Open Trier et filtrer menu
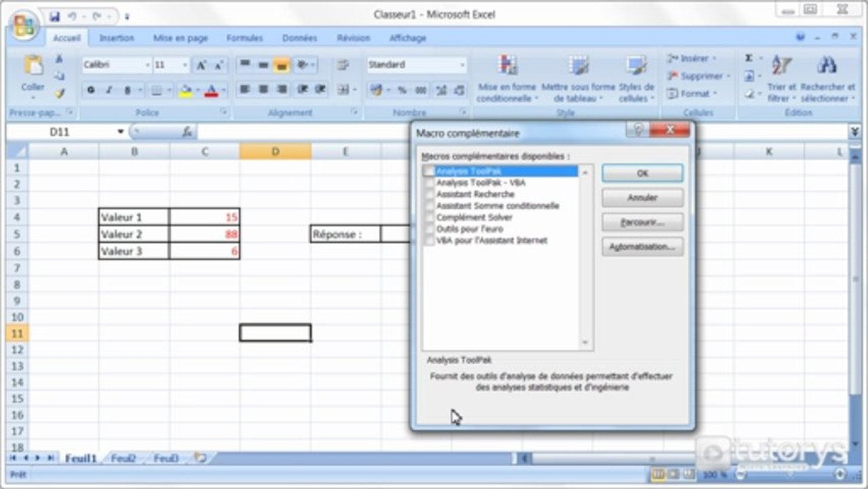This screenshot has height=489, width=868. [781, 78]
